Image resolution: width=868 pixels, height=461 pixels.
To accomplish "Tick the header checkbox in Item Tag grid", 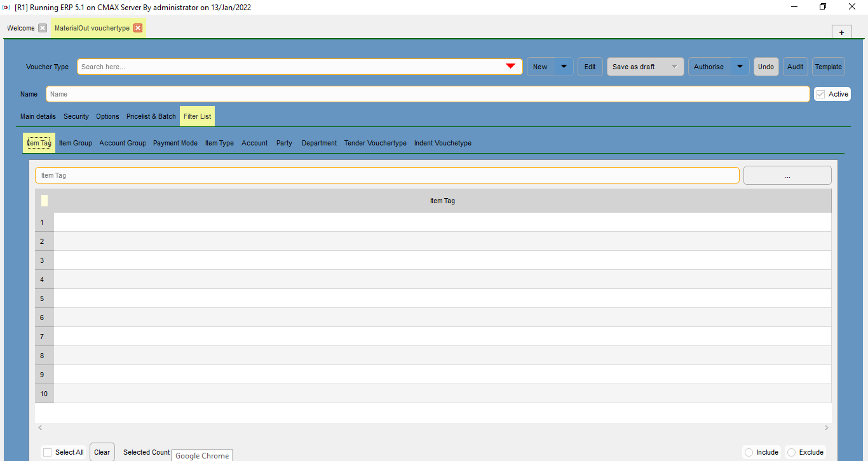I will pyautogui.click(x=44, y=201).
